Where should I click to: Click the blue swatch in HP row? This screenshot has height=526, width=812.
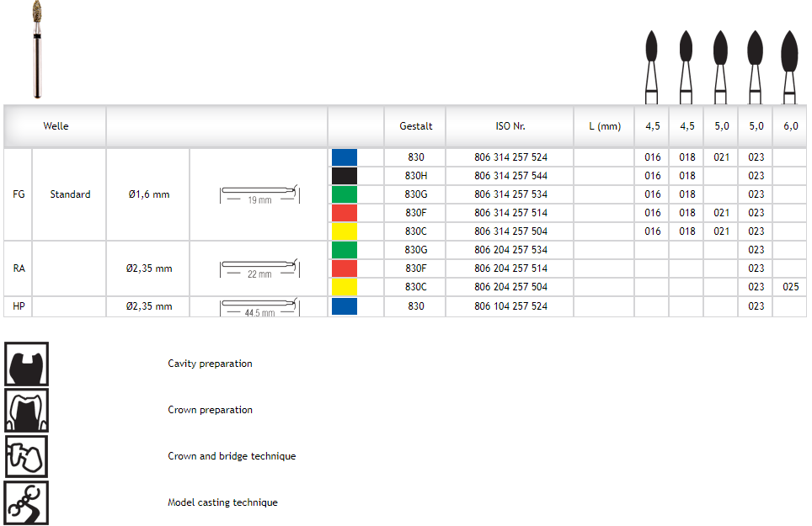coord(345,306)
